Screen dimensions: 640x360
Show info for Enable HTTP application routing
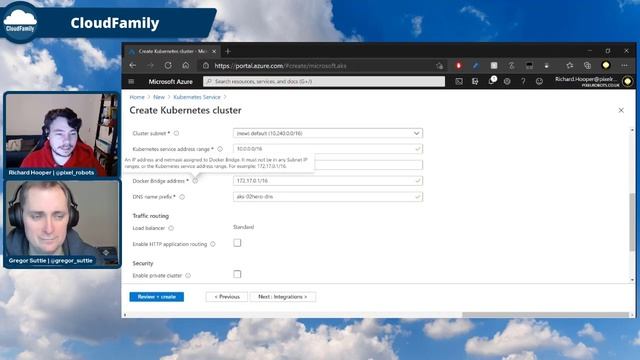pyautogui.click(x=213, y=244)
